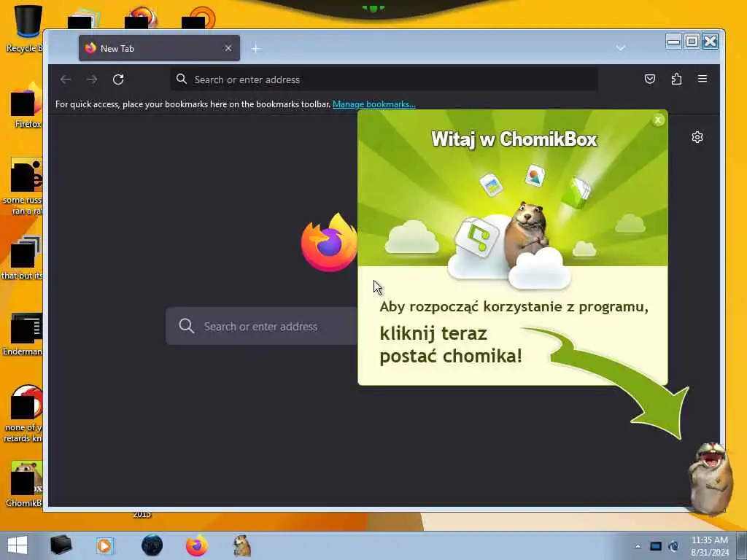Open the dark globe taskbar icon
Image resolution: width=747 pixels, height=560 pixels.
[152, 545]
